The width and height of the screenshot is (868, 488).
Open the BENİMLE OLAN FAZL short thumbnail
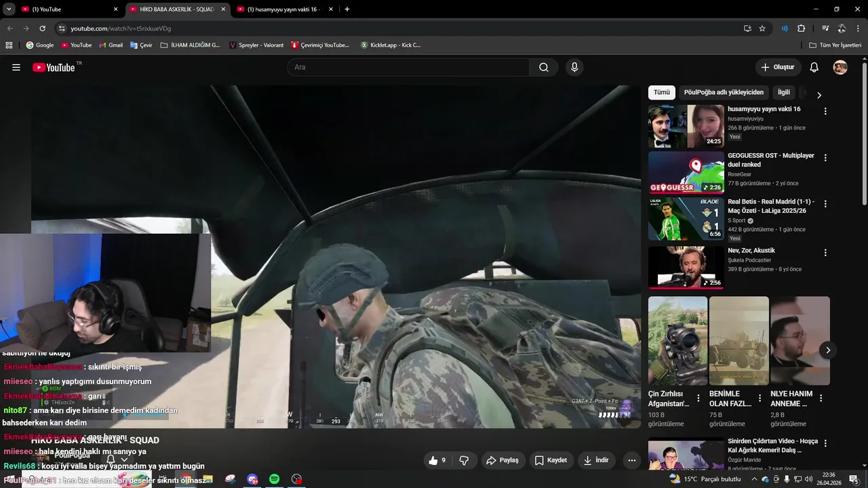click(x=738, y=341)
